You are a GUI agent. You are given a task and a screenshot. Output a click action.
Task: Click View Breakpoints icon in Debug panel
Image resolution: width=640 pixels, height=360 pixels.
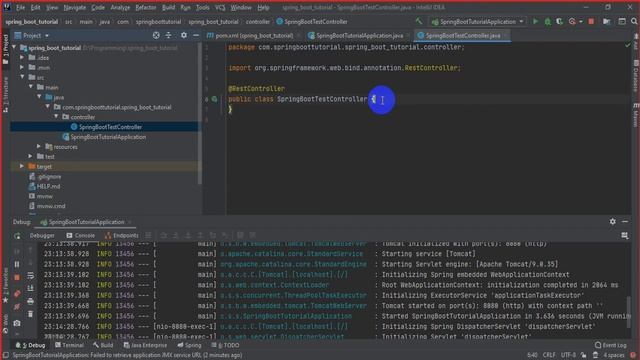tap(17, 293)
